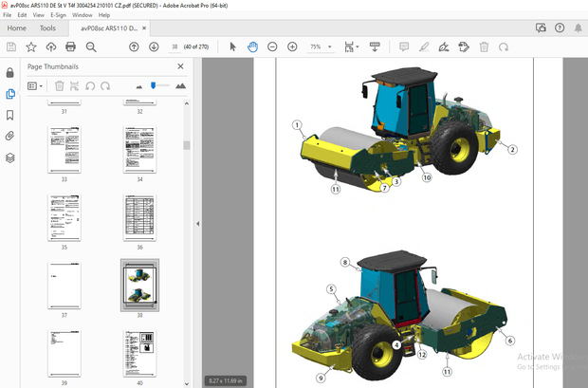Close the Page Thumbnails panel

[x=181, y=67]
